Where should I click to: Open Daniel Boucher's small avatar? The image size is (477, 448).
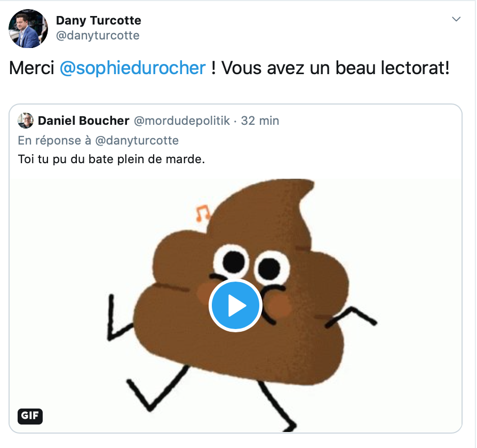point(26,121)
